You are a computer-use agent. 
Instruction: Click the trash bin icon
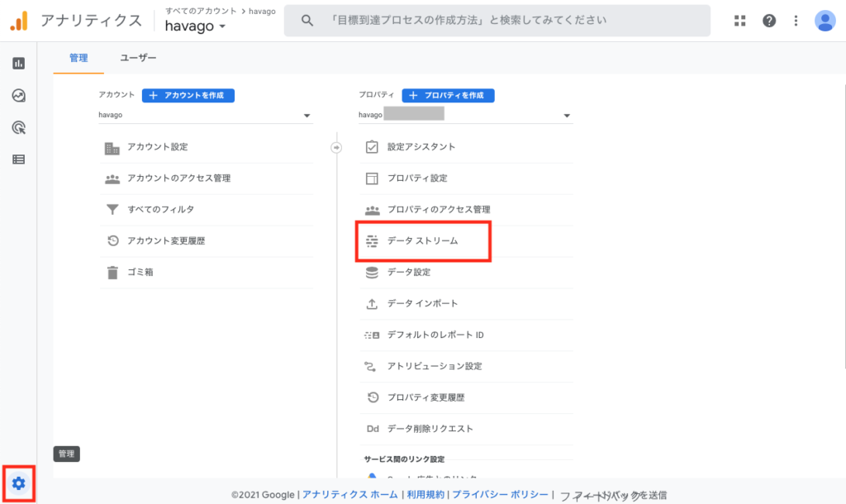[112, 273]
